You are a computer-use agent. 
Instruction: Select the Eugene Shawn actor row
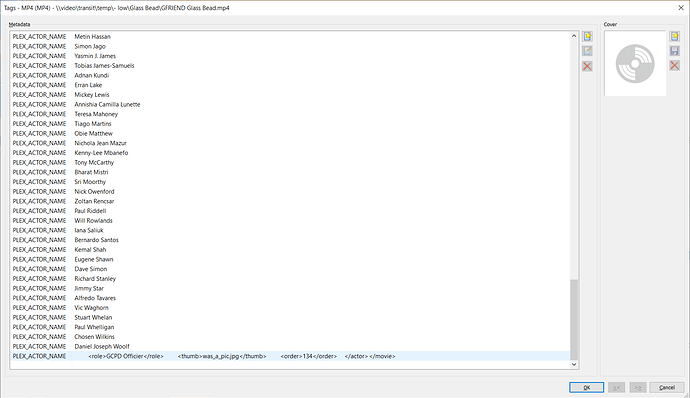tap(290, 259)
